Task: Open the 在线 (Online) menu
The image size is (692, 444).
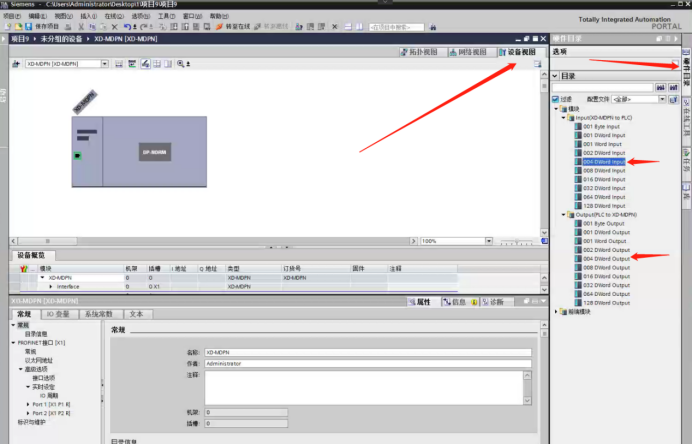Action: coord(114,16)
